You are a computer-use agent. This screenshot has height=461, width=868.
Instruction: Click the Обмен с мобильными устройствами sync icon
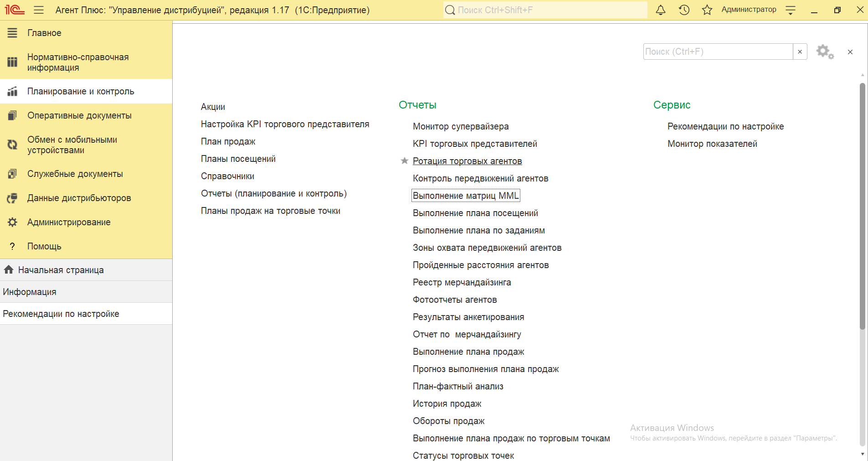tap(12, 145)
